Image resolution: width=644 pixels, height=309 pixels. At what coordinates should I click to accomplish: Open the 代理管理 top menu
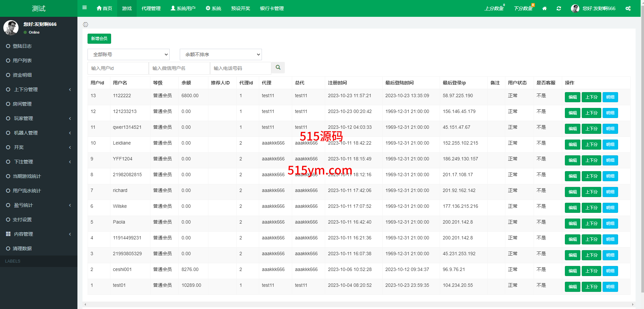[x=151, y=8]
